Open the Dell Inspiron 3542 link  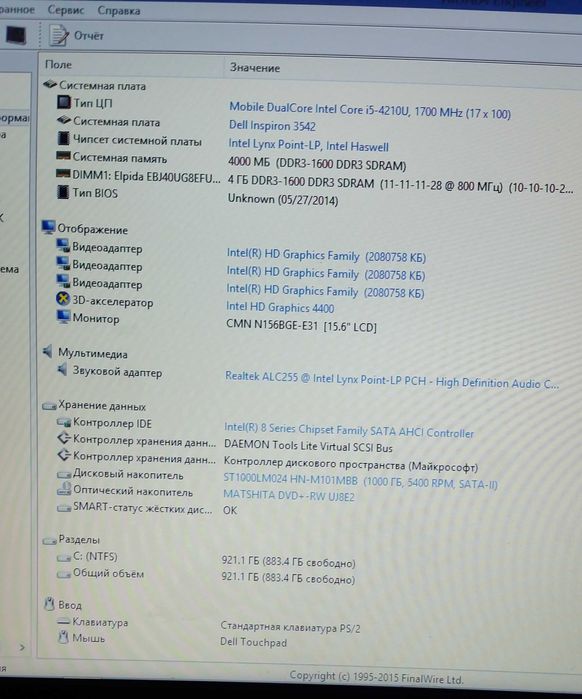pos(272,126)
